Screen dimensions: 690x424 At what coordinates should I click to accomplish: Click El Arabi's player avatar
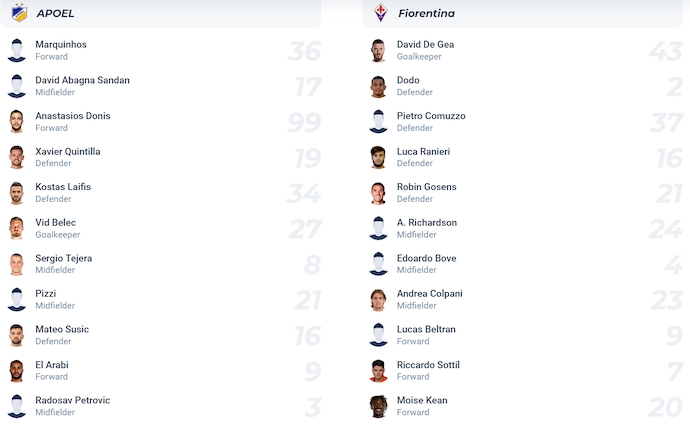(16, 371)
